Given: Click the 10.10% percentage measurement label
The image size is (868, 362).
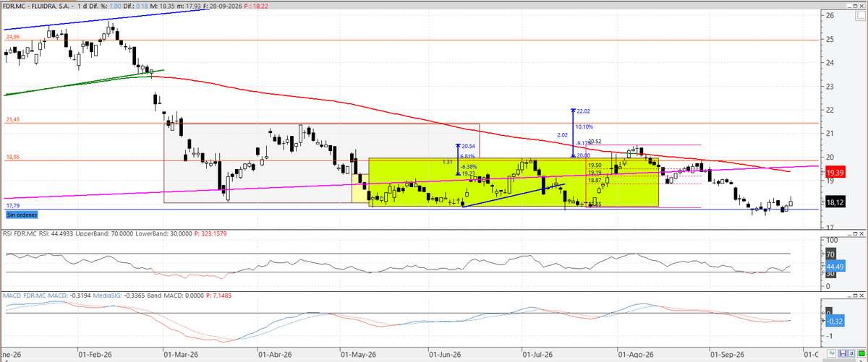Looking at the screenshot, I should click(x=584, y=126).
